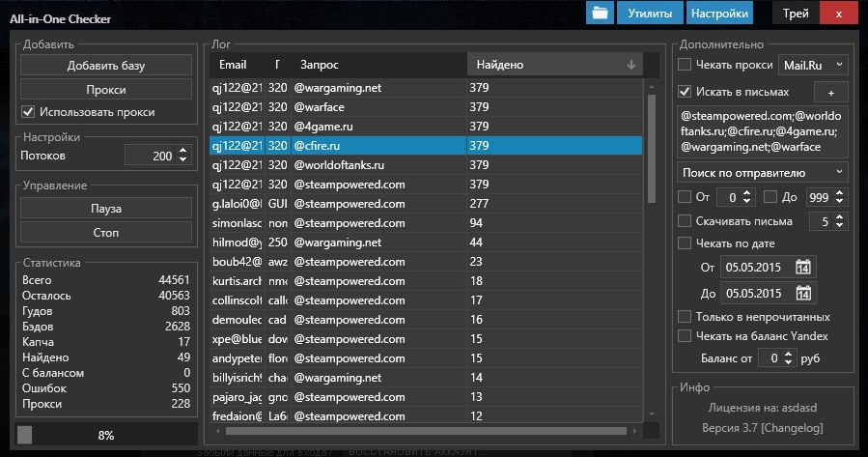868x457 pixels.
Task: Open calendar picker for До date
Action: coord(802,293)
